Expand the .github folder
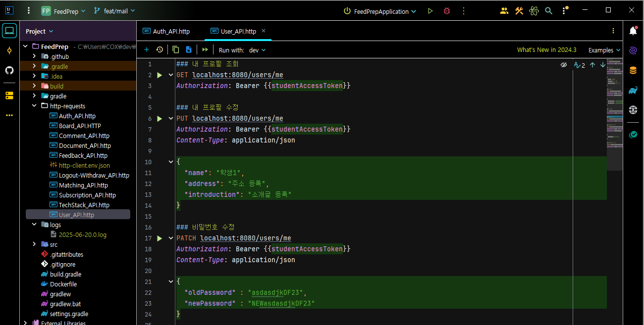Viewport: 644px width, 325px height. click(34, 56)
